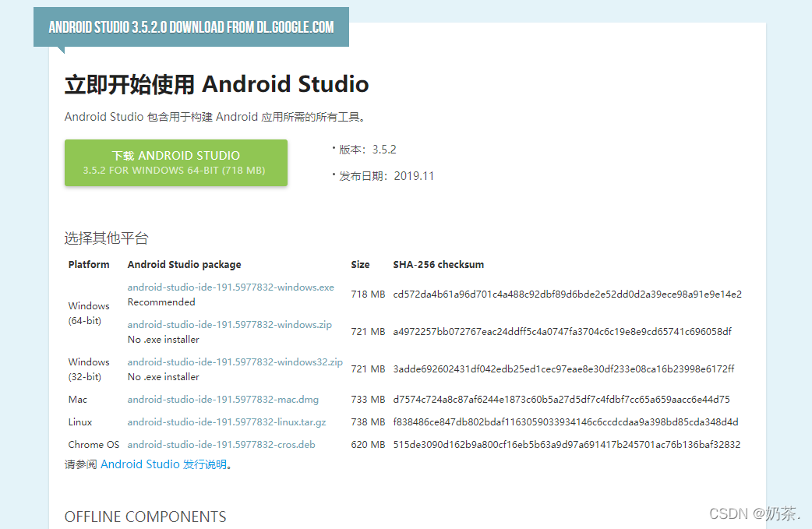This screenshot has width=812, height=529.
Task: Select checksum starting with 515de3090d16
Action: 567,445
